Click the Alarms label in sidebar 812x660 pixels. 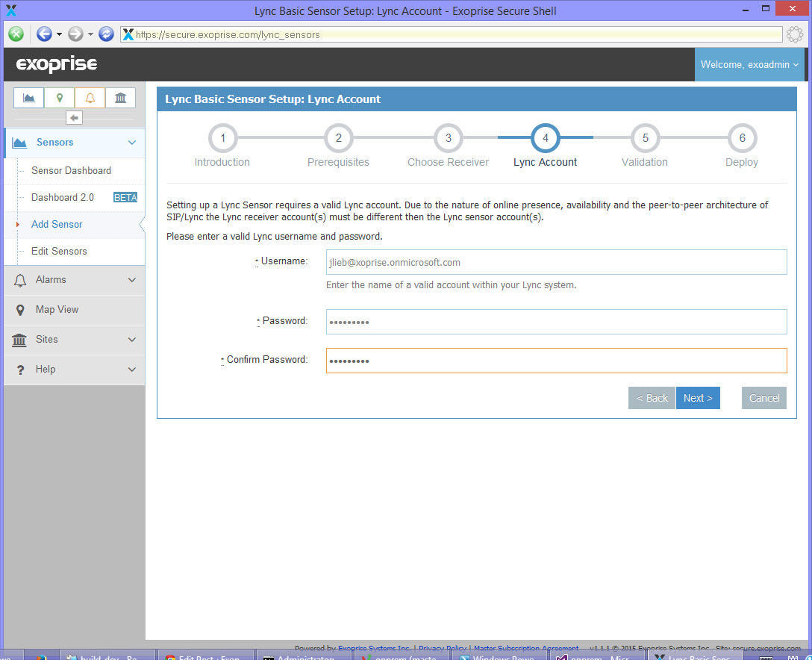pyautogui.click(x=51, y=280)
